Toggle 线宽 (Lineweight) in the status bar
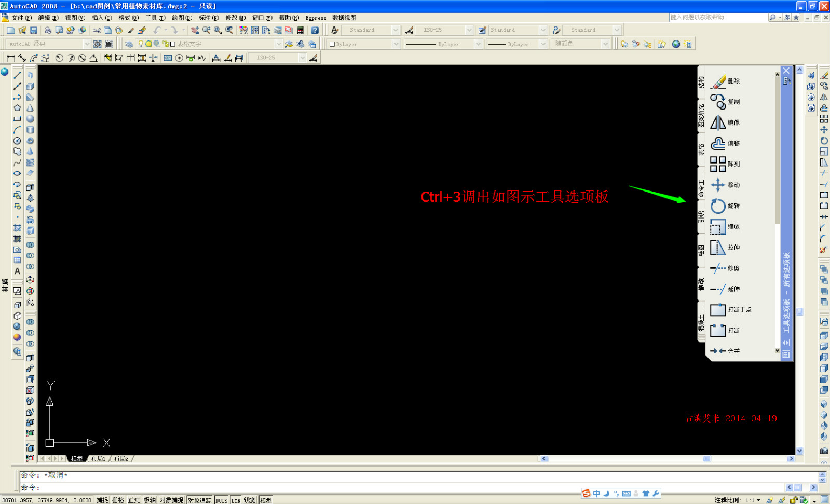The width and height of the screenshot is (830, 504). (250, 500)
